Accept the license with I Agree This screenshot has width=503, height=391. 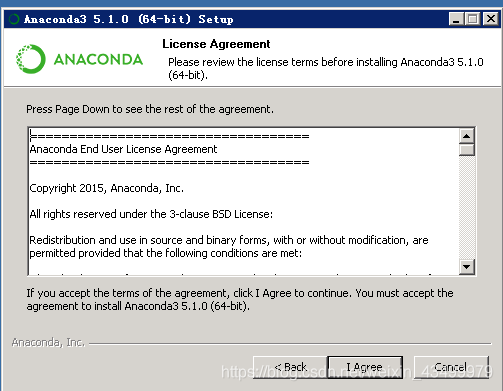coord(365,367)
